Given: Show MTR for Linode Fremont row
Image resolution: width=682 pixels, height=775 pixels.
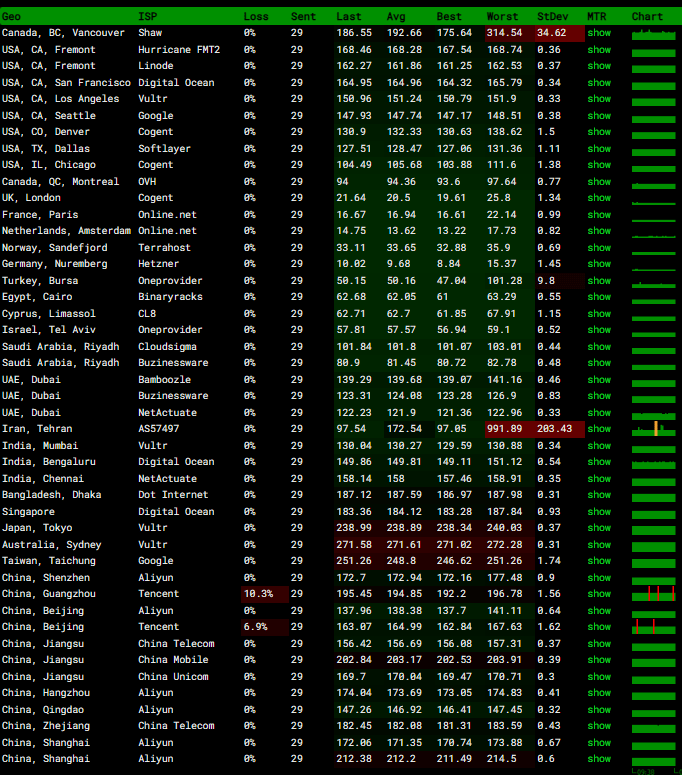Looking at the screenshot, I should [x=599, y=66].
